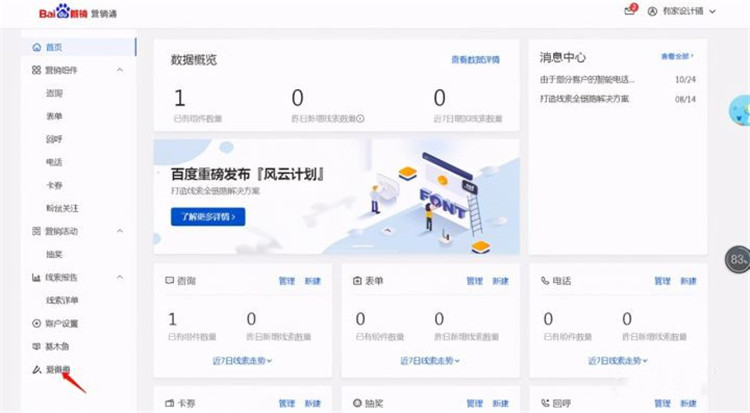Select 表单 in the sidebar menu

[55, 116]
